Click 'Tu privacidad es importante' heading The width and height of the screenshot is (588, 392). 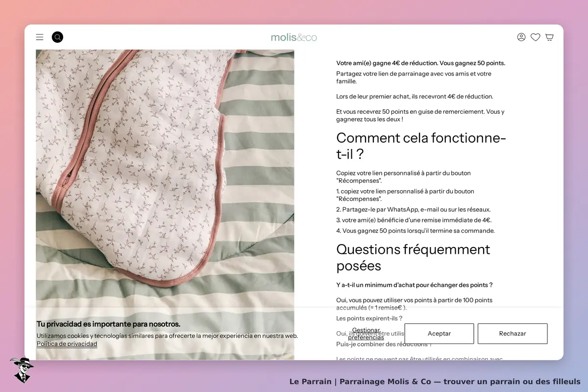coord(108,324)
